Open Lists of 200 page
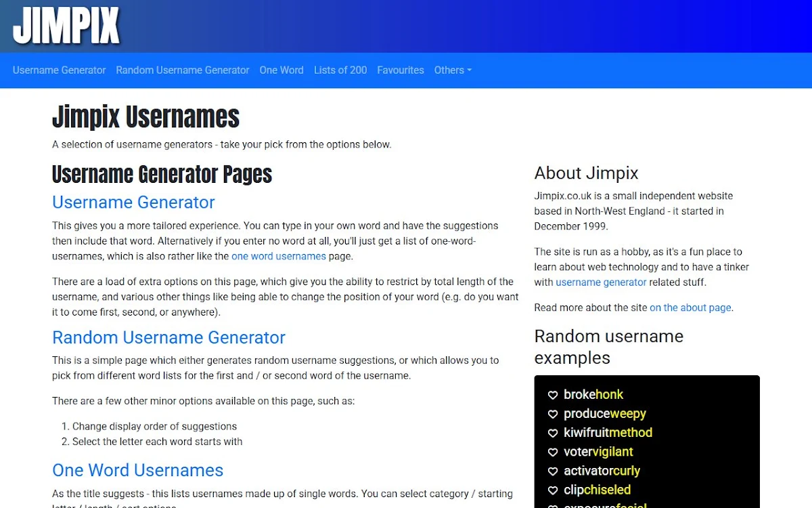The image size is (812, 508). tap(340, 70)
